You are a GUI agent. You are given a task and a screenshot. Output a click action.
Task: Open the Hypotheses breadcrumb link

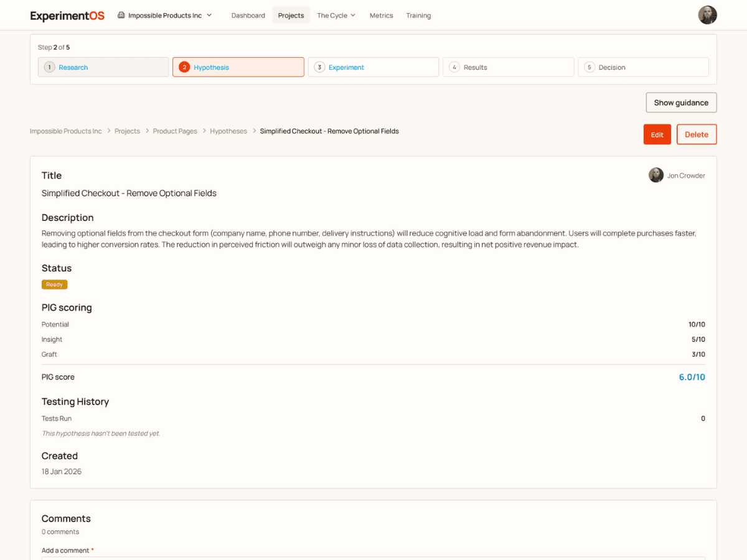tap(228, 131)
